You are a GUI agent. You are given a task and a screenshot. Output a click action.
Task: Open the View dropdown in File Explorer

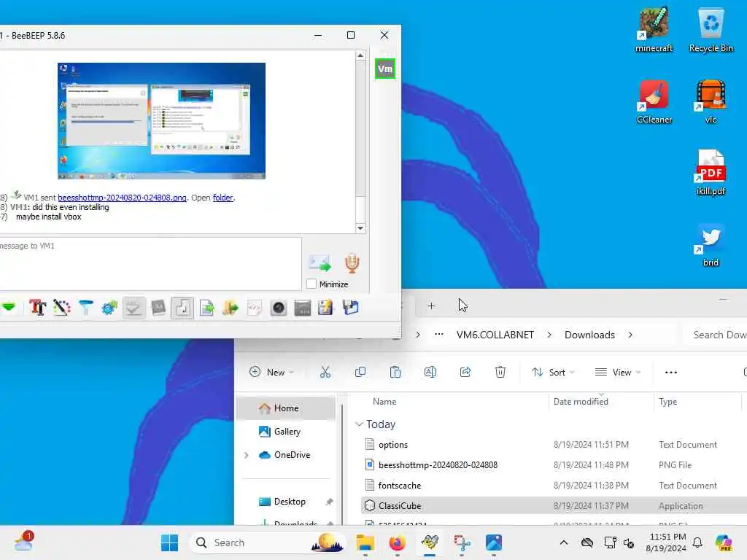tap(617, 372)
